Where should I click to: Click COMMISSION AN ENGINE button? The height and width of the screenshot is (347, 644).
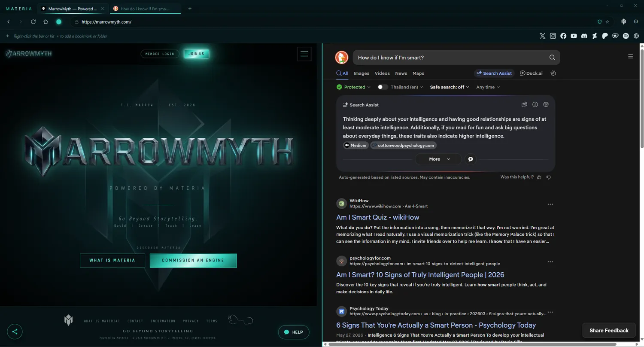click(193, 260)
